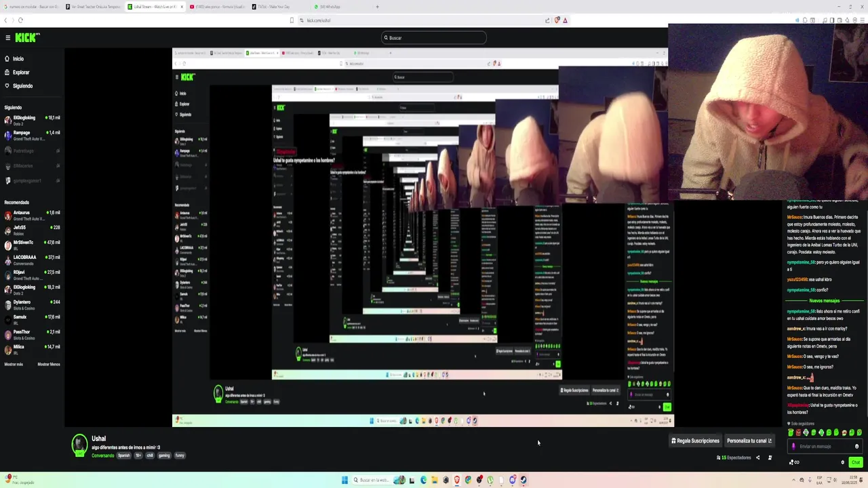This screenshot has height=488, width=868.
Task: Open chat settings gear icon
Action: (842, 462)
